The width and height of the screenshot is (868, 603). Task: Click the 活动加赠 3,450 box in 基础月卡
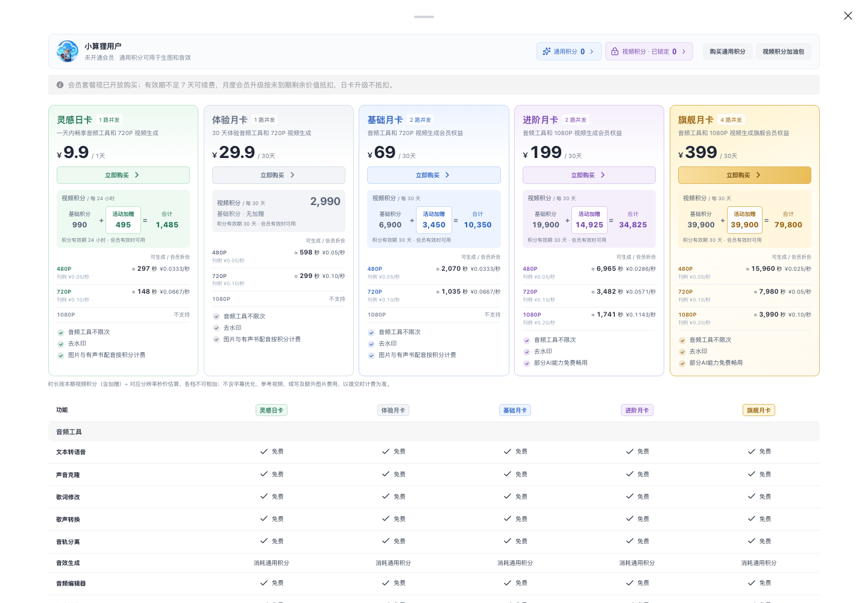coord(434,220)
